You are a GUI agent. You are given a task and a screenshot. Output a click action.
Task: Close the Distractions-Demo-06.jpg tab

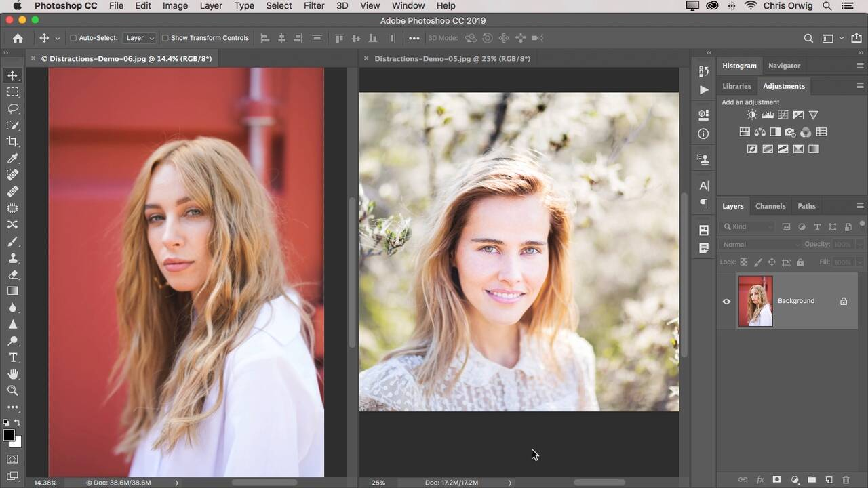(x=33, y=58)
